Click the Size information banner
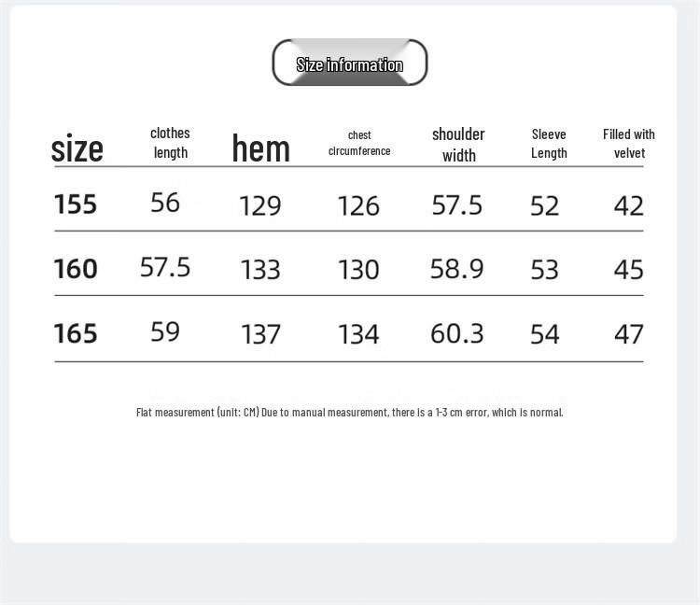The width and height of the screenshot is (700, 605). pyautogui.click(x=350, y=63)
